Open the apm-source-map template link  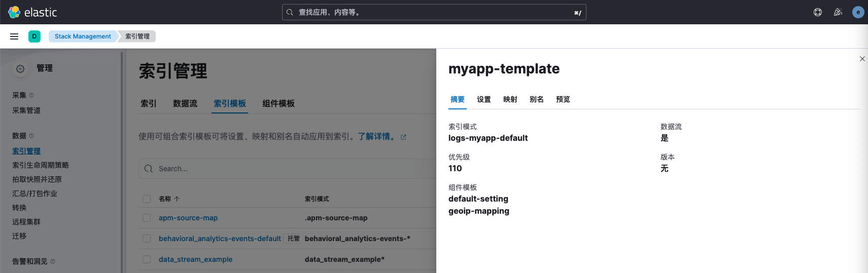188,218
